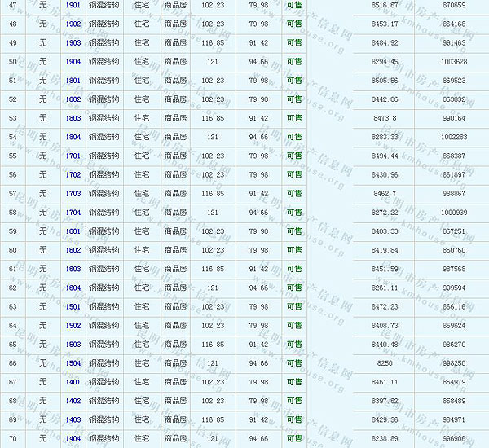Click the 1902 unit number link

(73, 24)
